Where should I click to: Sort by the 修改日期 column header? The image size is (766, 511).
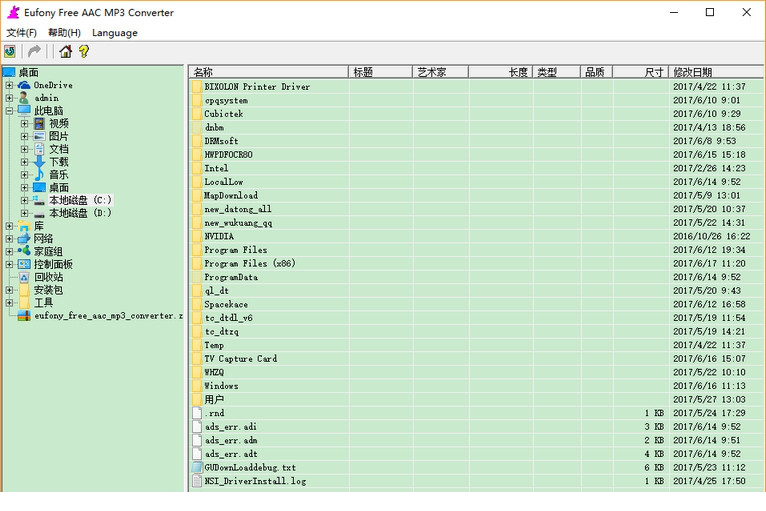pos(716,72)
